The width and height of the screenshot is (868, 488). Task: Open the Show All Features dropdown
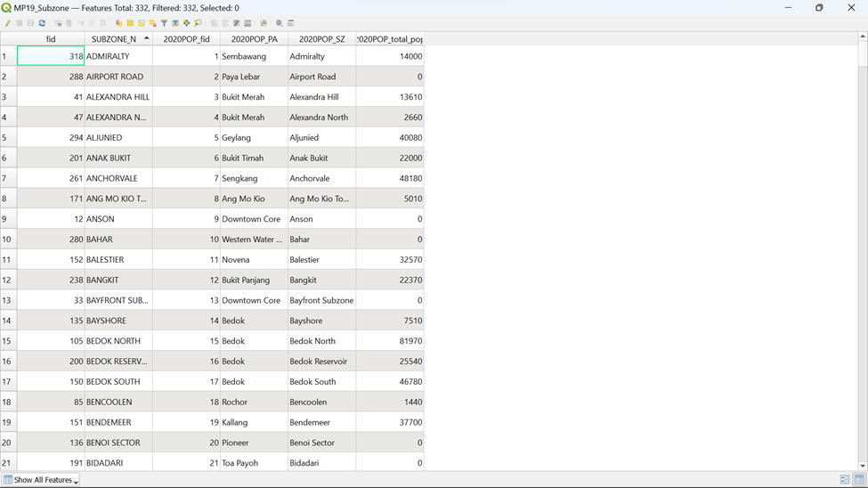pos(41,480)
